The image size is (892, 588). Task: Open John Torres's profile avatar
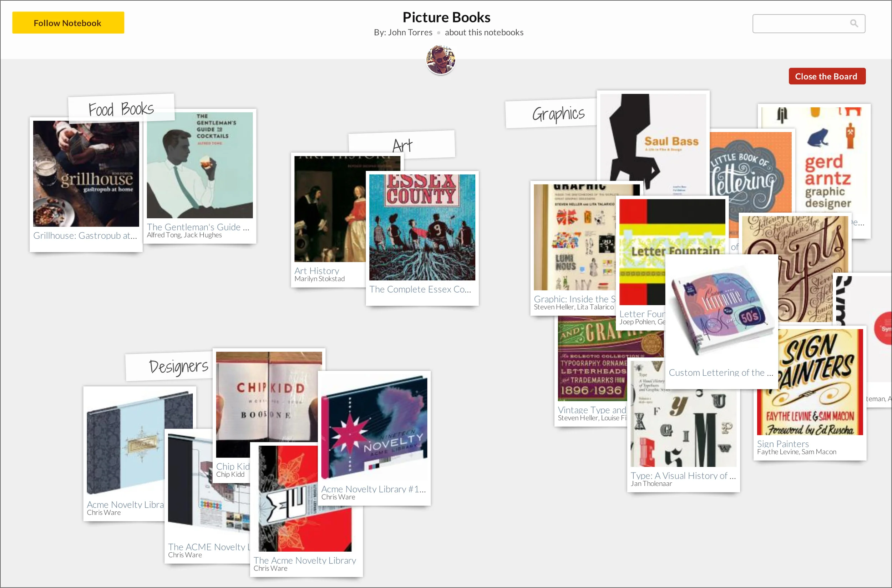(441, 60)
